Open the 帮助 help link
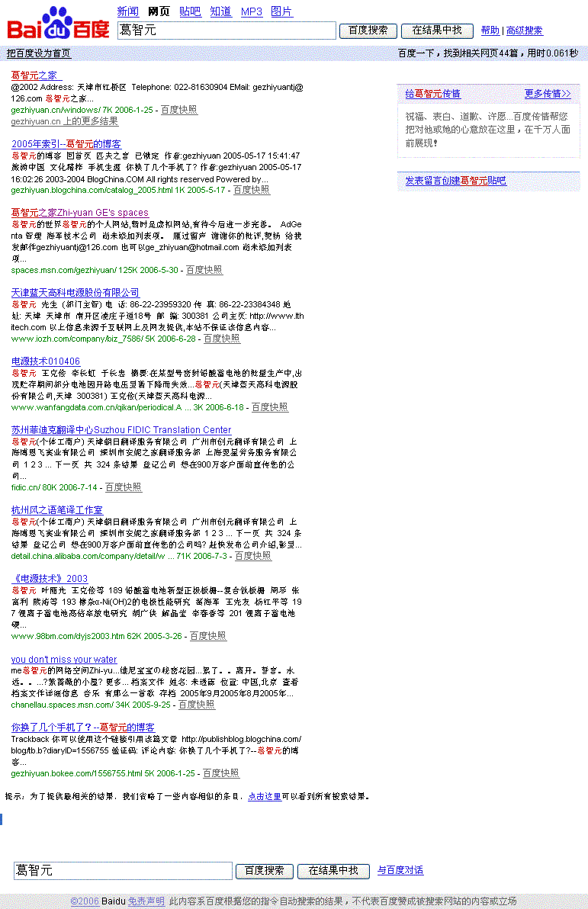 click(x=490, y=31)
